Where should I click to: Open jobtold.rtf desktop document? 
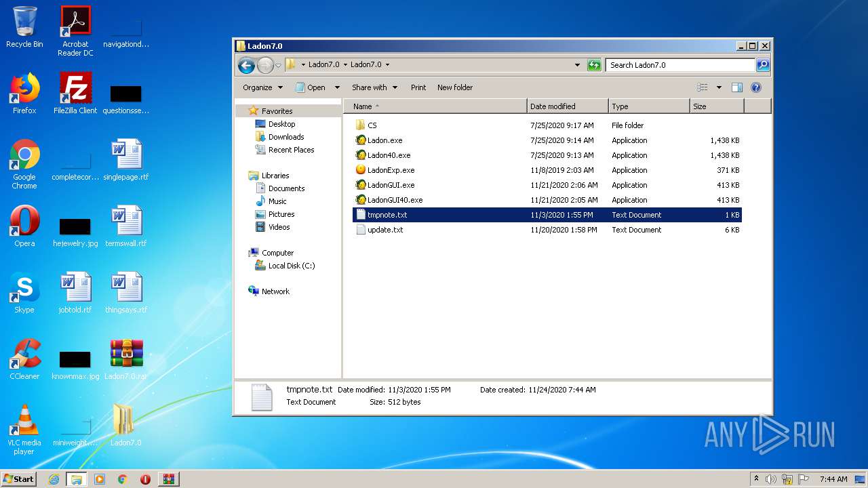click(75, 293)
